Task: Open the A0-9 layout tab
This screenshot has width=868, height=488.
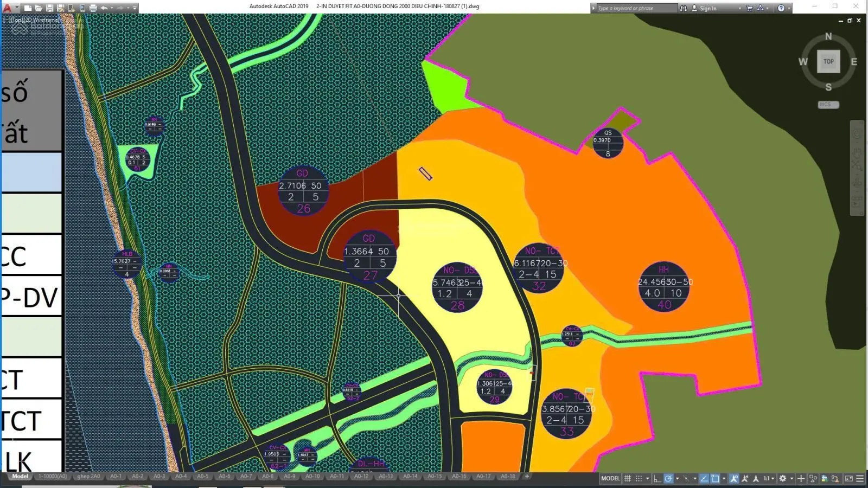Action: click(290, 477)
